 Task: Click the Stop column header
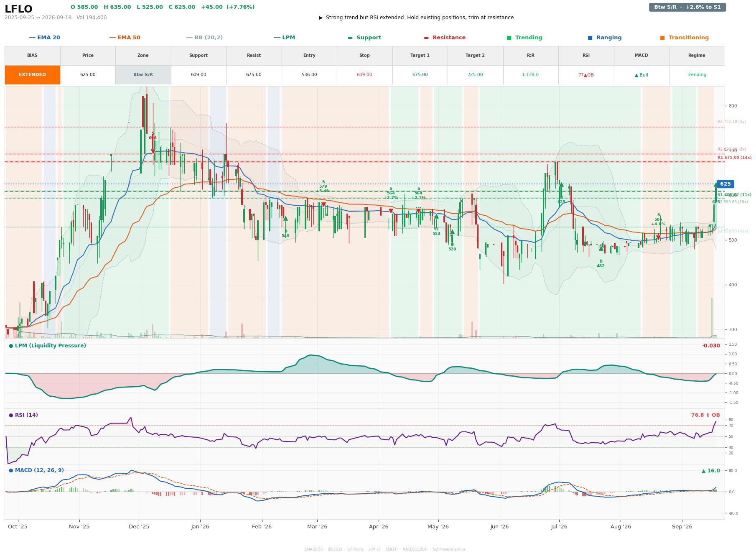pos(364,56)
